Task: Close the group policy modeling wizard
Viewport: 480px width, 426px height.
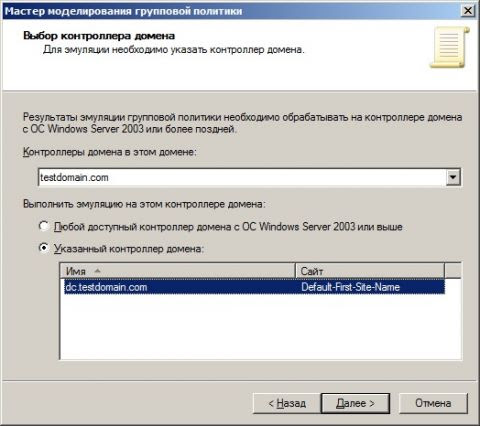Action: pos(467,11)
